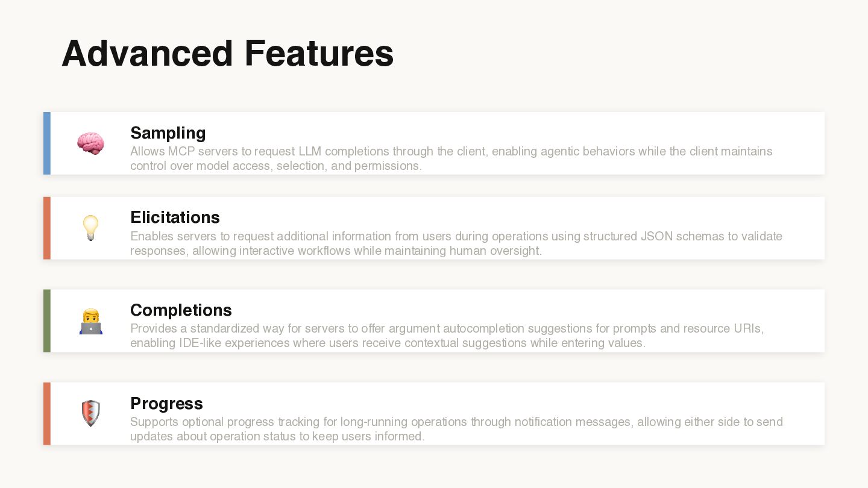Viewport: 868px width, 488px height.
Task: Click the brain icon beside Sampling
Action: (x=90, y=143)
